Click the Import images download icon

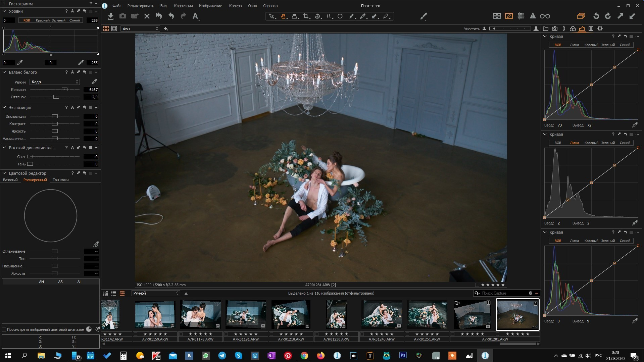tap(111, 16)
